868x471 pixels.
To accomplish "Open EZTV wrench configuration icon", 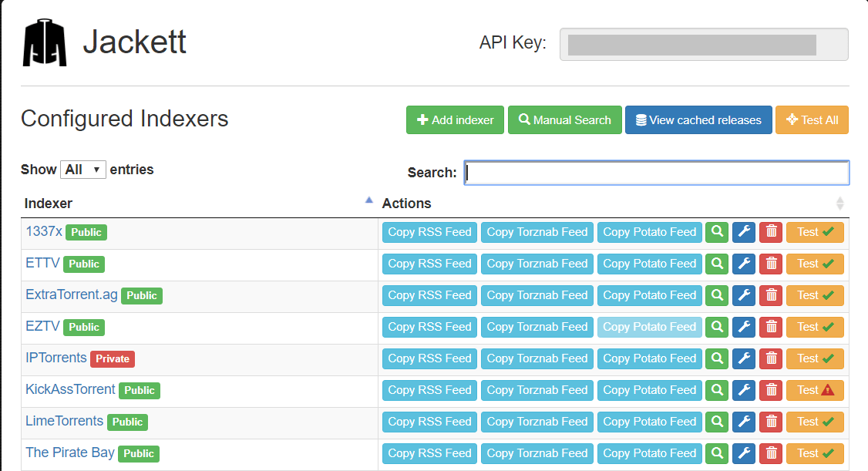I will [x=744, y=327].
